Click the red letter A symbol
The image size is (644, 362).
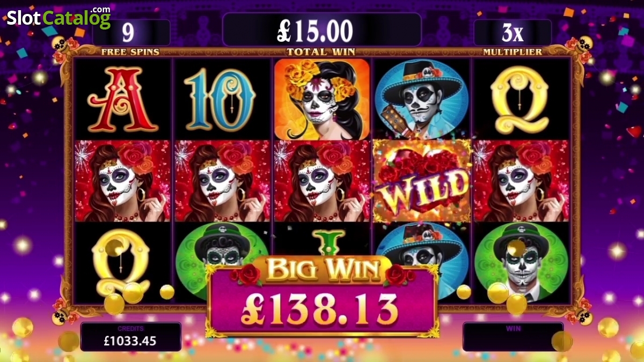click(122, 100)
